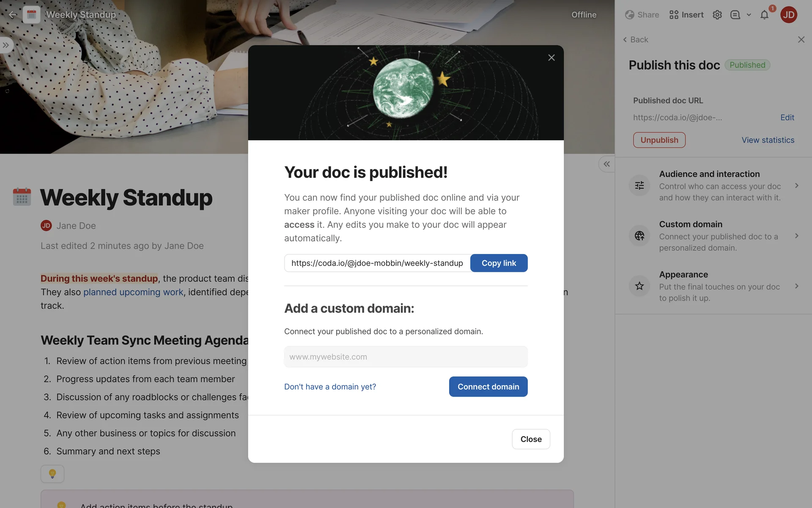Go Back in the publish panel
Viewport: 812px width, 508px height.
coord(635,39)
